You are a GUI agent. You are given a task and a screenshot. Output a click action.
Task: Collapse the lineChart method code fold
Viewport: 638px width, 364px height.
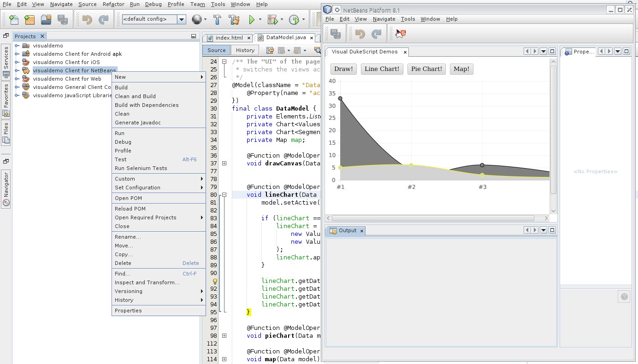(x=224, y=194)
